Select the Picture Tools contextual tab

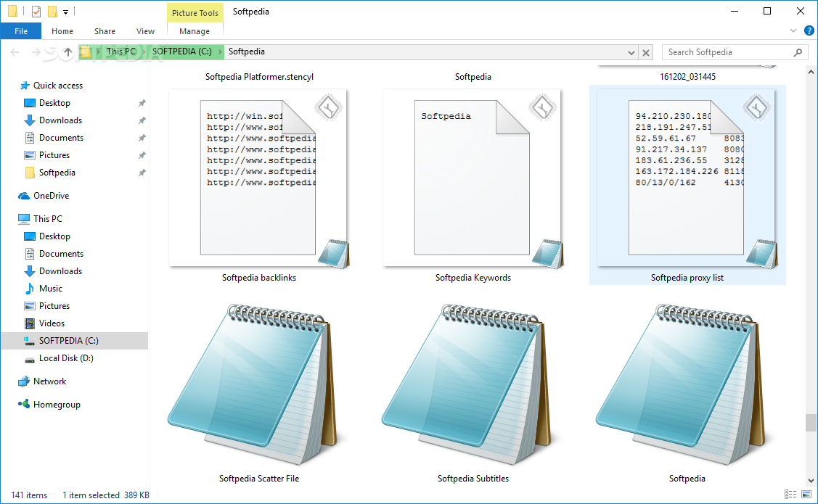click(195, 13)
